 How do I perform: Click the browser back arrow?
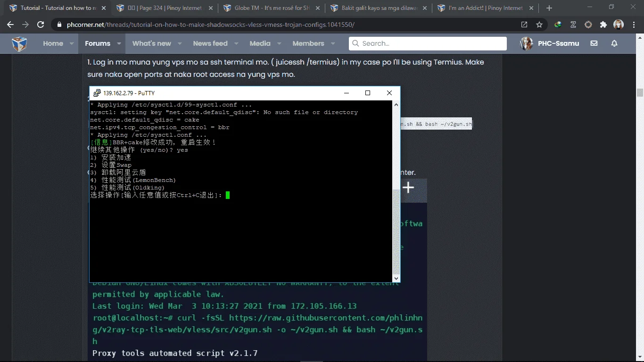(x=10, y=25)
